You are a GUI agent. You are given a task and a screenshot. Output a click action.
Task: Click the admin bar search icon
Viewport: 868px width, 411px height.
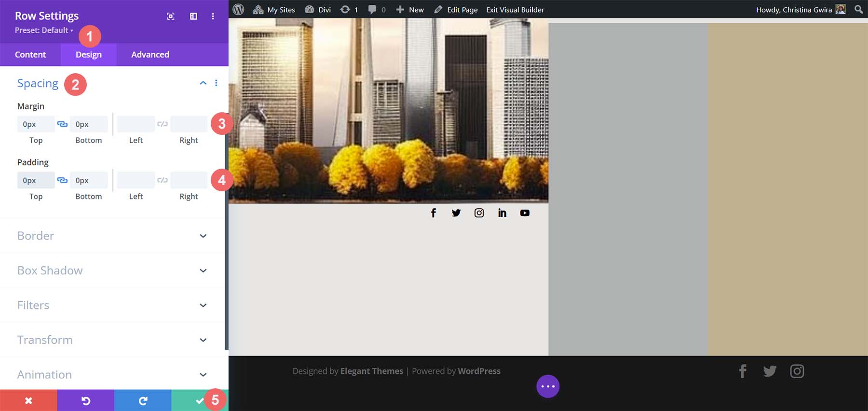pyautogui.click(x=858, y=10)
